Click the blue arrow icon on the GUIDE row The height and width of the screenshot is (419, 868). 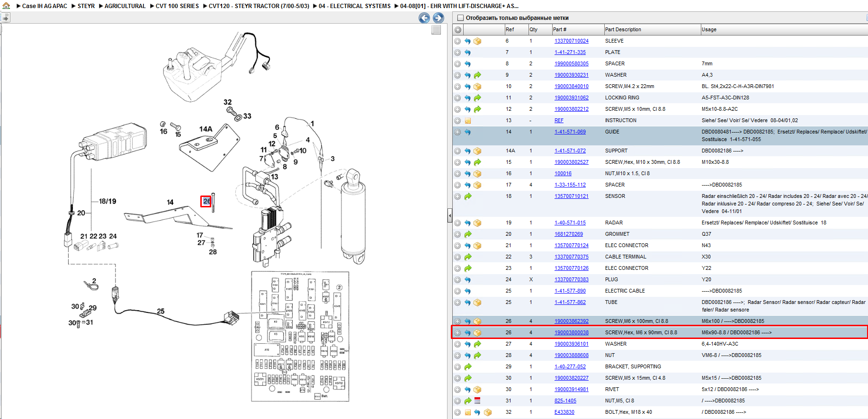coord(467,132)
